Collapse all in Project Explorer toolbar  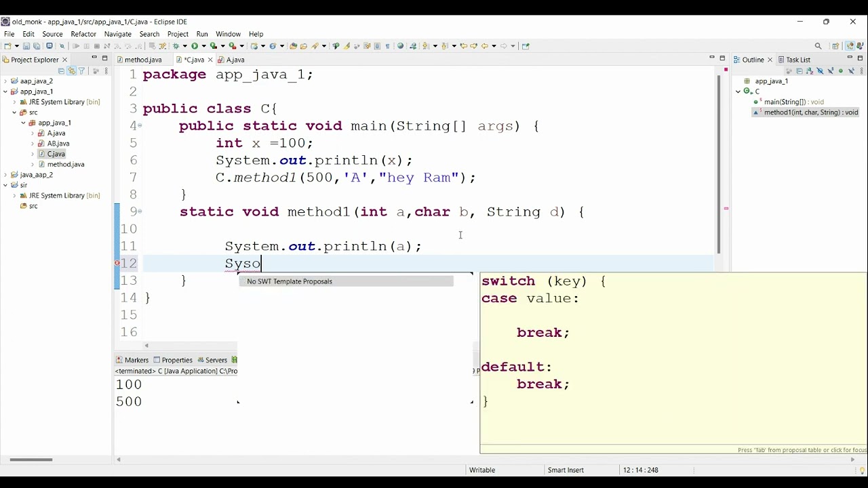(x=61, y=71)
